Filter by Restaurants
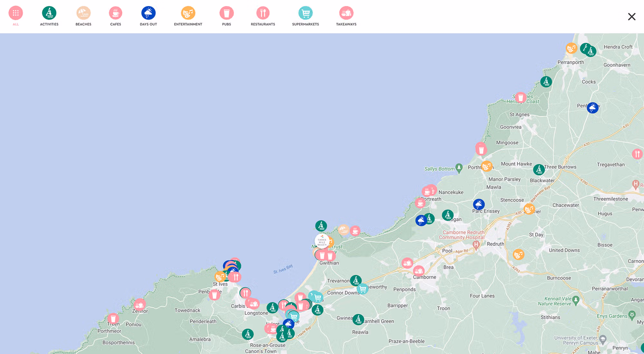This screenshot has width=644, height=354. [x=263, y=14]
